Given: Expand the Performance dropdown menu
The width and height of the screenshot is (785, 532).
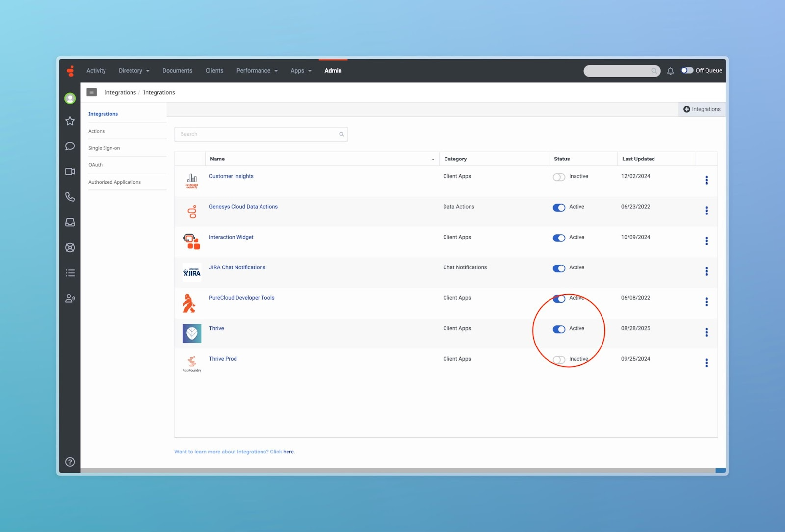Looking at the screenshot, I should click(x=257, y=71).
